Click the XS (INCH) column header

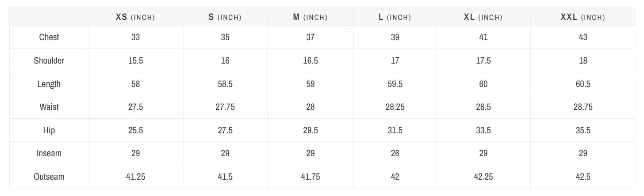(135, 17)
